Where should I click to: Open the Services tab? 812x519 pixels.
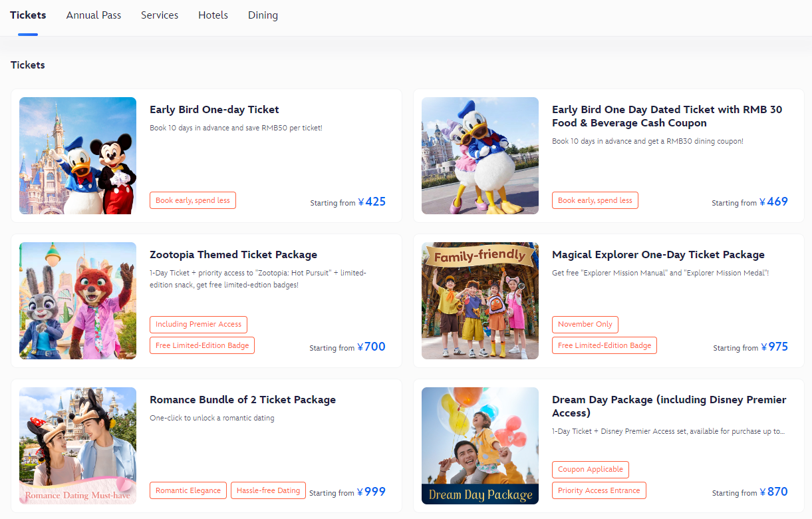(x=160, y=15)
